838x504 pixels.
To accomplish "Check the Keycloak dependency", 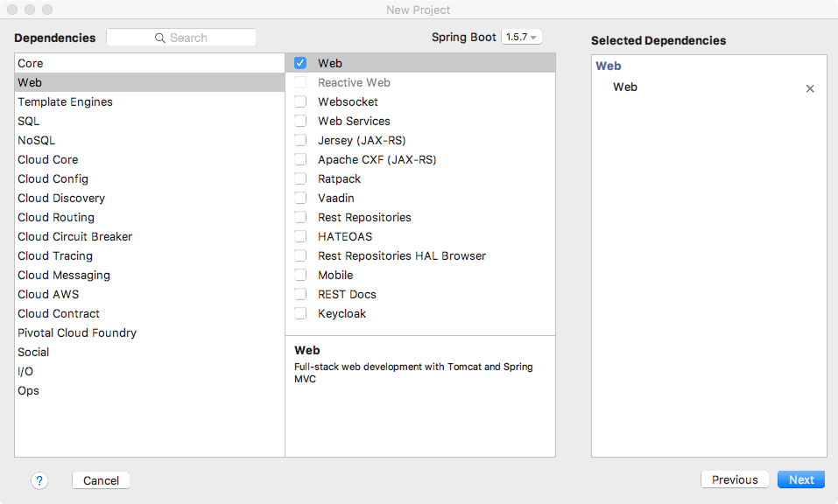I will point(300,313).
